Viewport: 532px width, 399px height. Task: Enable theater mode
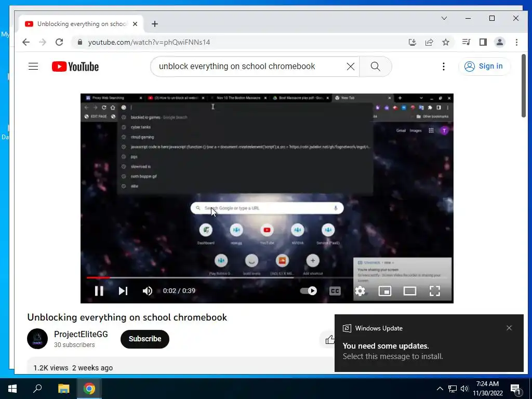coord(410,291)
